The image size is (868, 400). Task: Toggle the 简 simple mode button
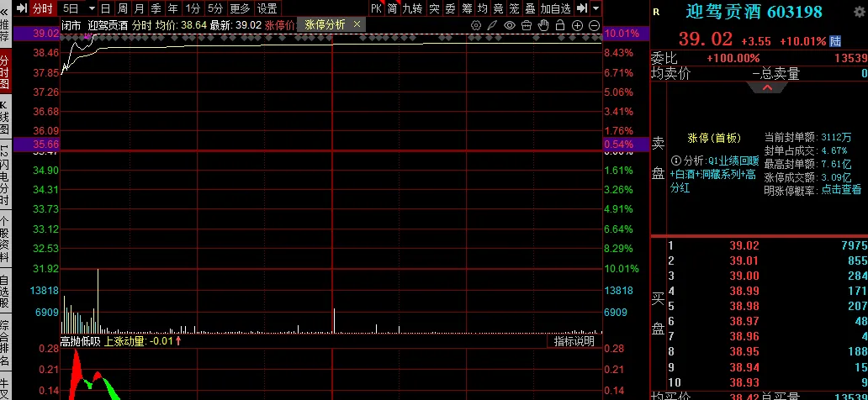click(x=393, y=8)
